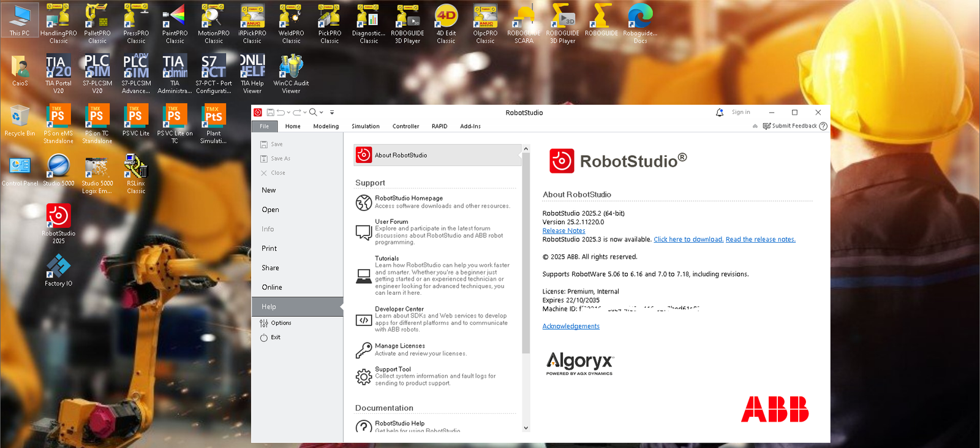This screenshot has width=980, height=448.
Task: Open the Tutorials laptop icon
Action: pos(364,276)
